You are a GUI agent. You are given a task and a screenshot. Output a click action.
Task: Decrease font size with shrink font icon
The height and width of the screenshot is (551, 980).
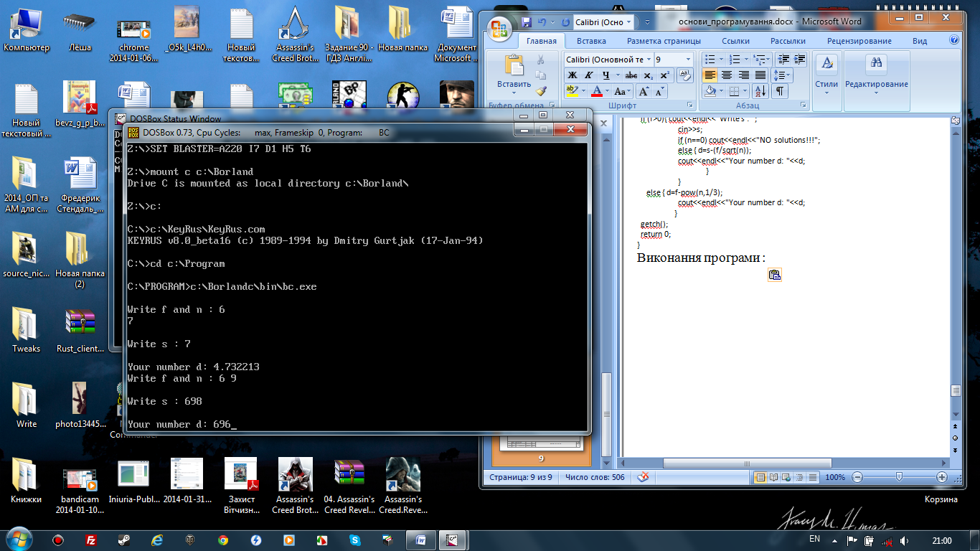tap(659, 91)
